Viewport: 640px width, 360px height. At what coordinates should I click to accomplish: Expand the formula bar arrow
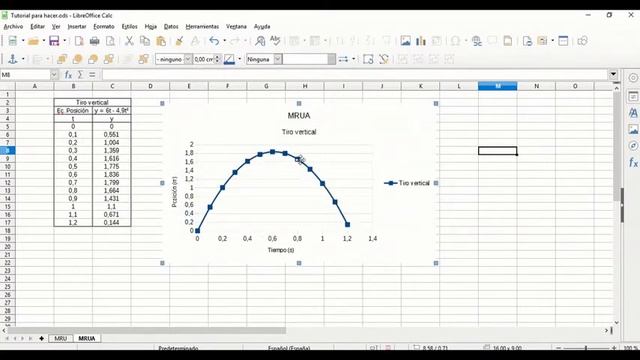coord(613,74)
